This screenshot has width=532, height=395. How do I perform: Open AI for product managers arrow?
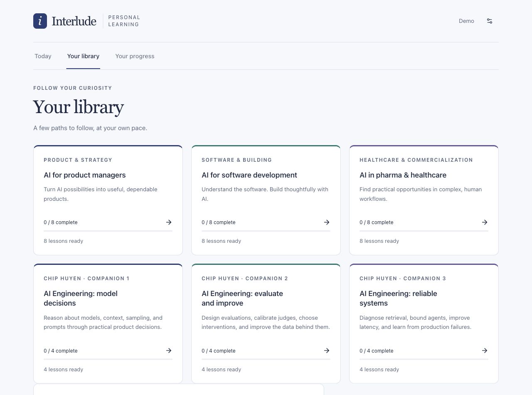click(x=169, y=222)
